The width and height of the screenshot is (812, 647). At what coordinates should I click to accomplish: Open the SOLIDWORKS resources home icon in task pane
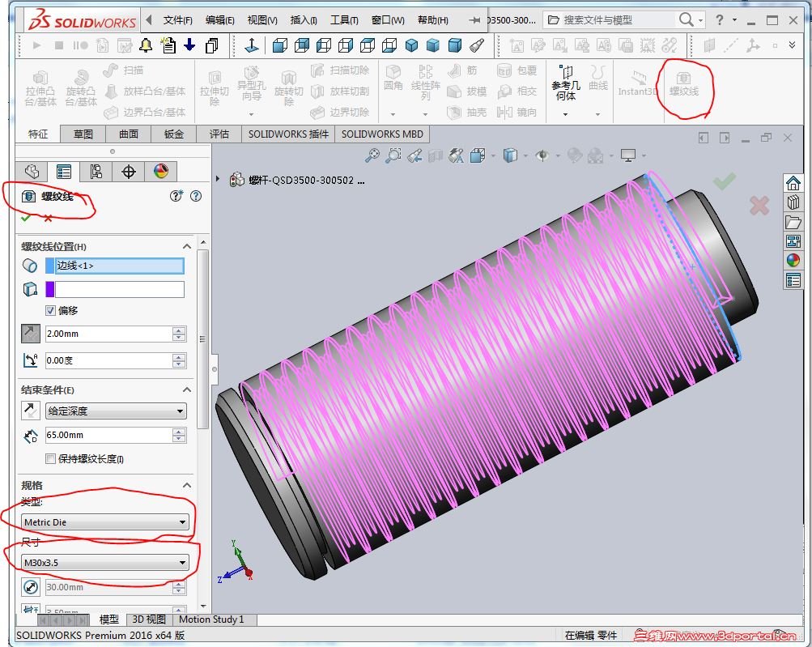[x=793, y=183]
